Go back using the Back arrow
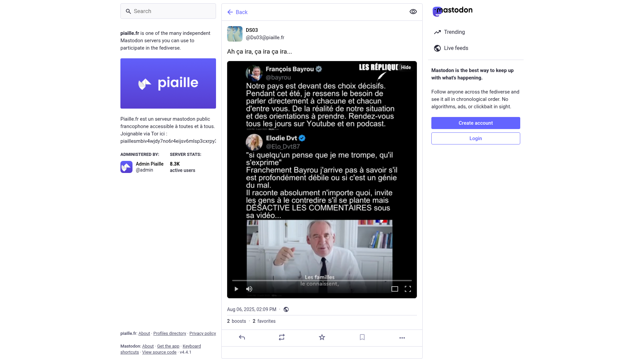 237,12
